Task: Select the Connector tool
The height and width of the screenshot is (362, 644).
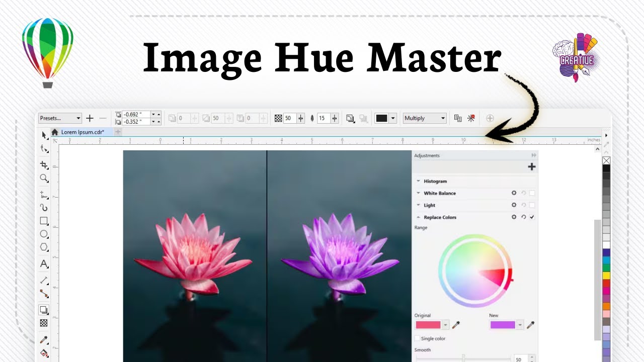Action: pos(44,294)
